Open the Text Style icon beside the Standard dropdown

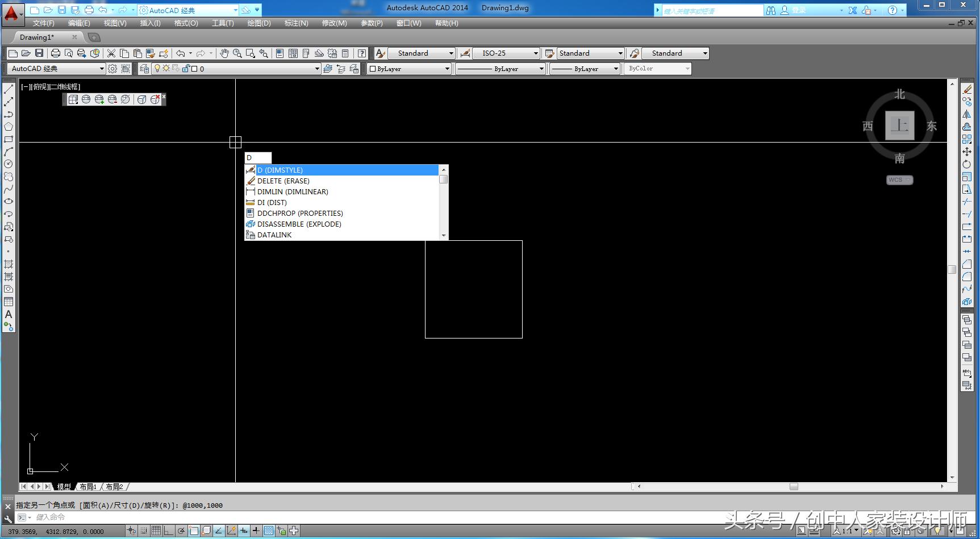coord(381,53)
